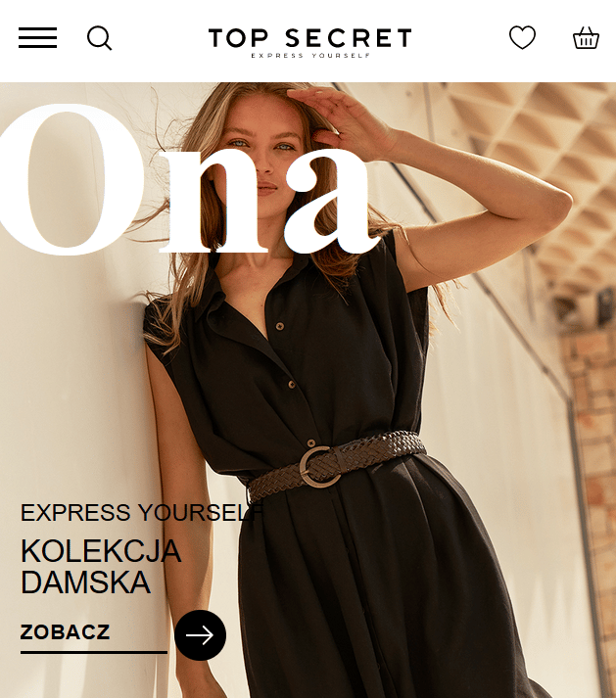The height and width of the screenshot is (698, 616).
Task: Open the shopping basket icon
Action: 586,37
